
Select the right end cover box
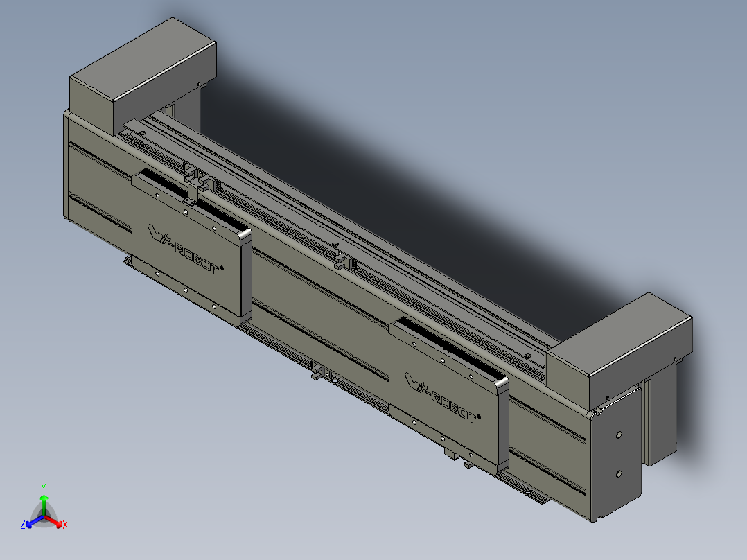coord(619,353)
